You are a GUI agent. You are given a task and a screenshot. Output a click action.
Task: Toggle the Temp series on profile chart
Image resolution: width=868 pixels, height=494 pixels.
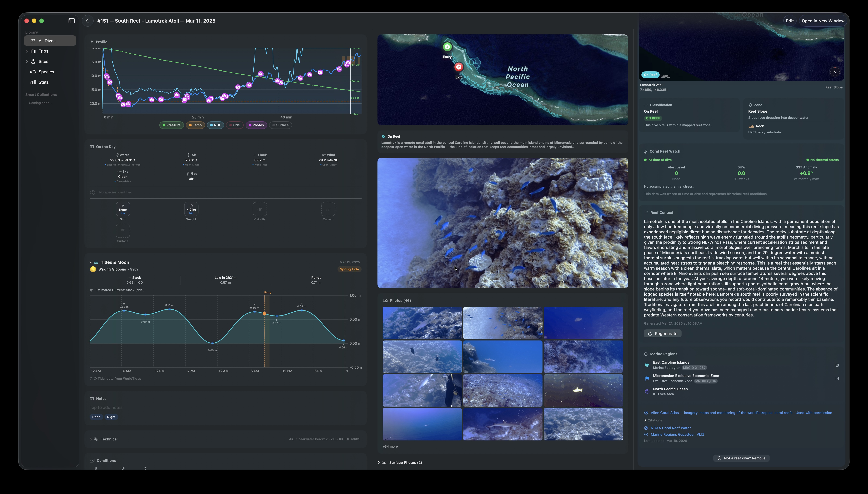point(195,125)
